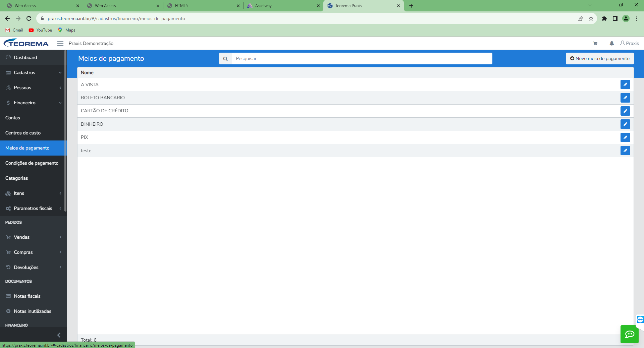Select Meios de pagamento sidebar item
The width and height of the screenshot is (644, 348).
[x=33, y=148]
